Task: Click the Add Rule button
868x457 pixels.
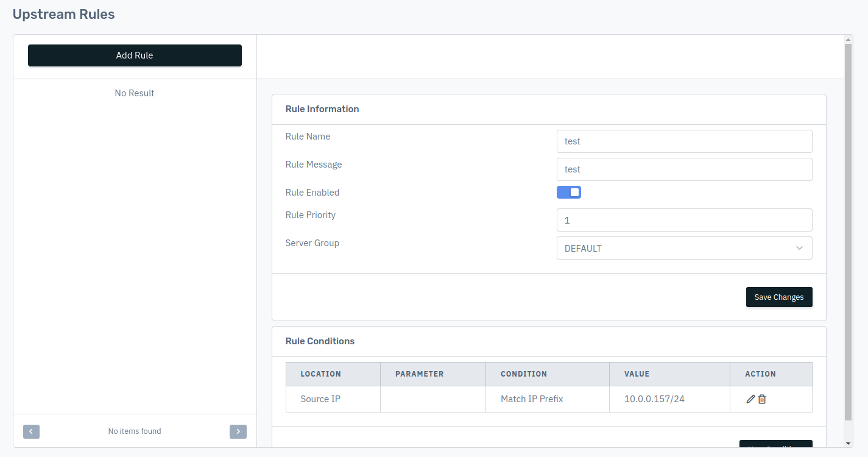Action: pyautogui.click(x=135, y=55)
